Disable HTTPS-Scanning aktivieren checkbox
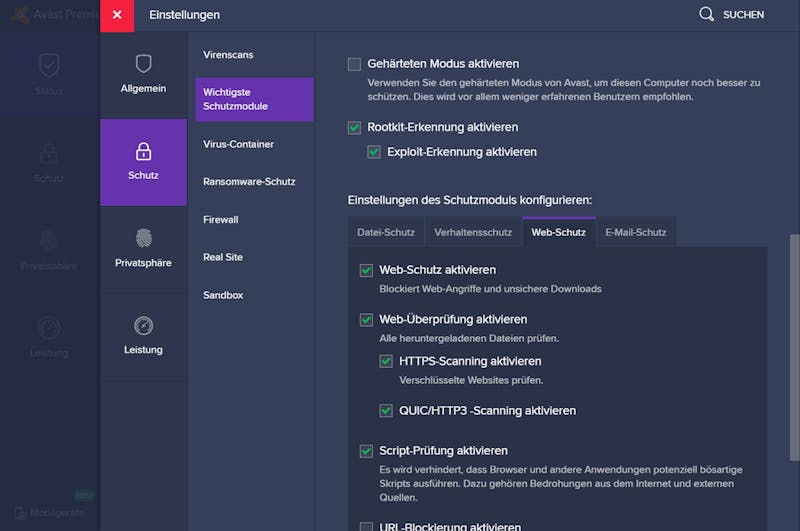 click(x=386, y=362)
